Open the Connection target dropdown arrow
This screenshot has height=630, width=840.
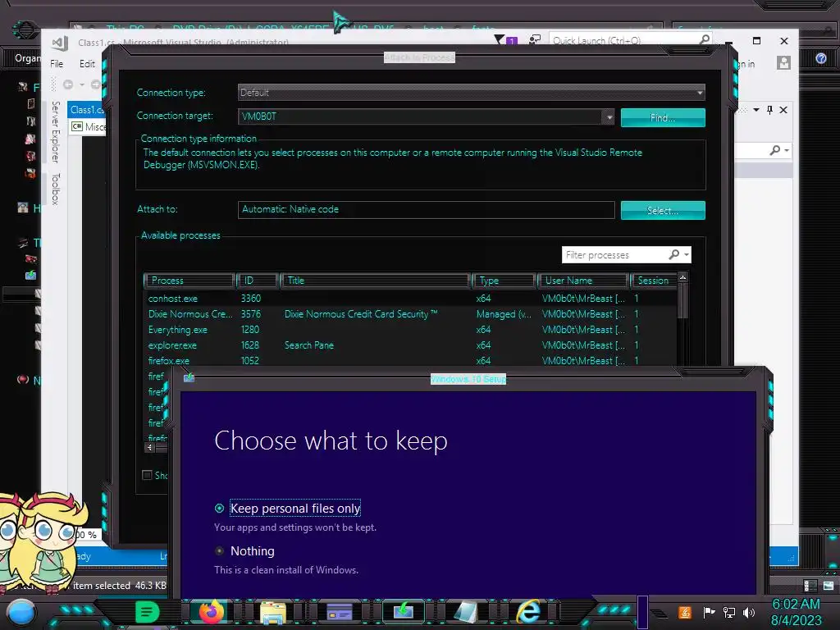[x=609, y=116]
